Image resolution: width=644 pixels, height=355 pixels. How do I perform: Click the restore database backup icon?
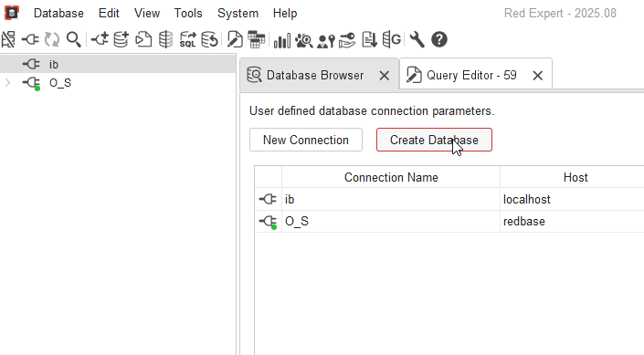click(x=209, y=40)
